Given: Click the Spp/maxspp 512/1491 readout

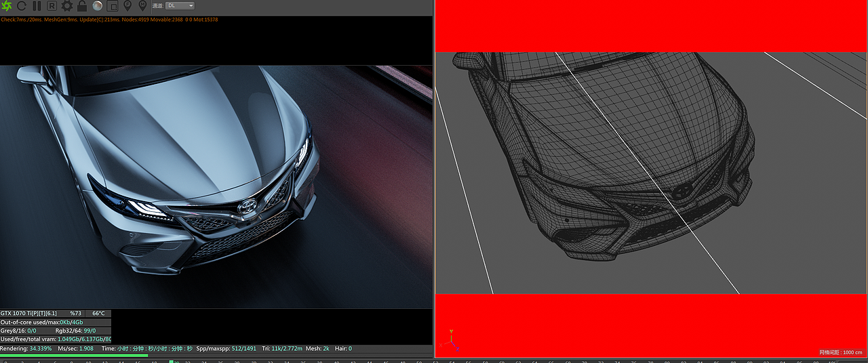Looking at the screenshot, I should coord(226,349).
